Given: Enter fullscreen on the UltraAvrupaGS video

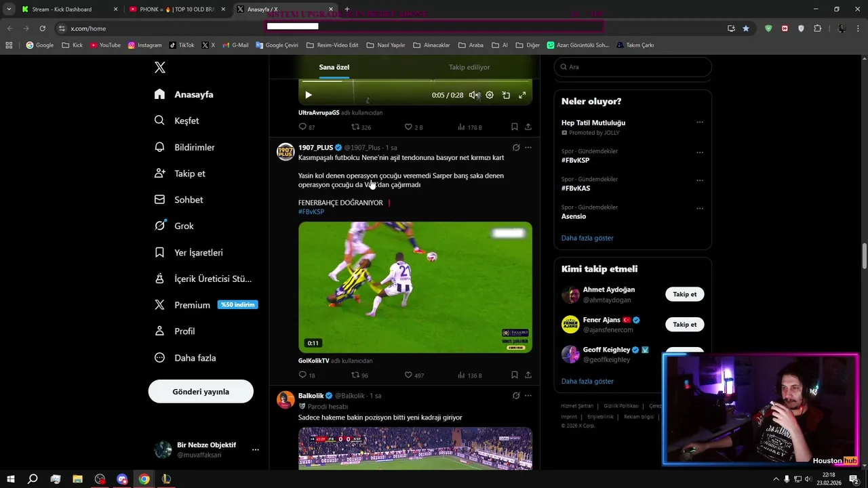Looking at the screenshot, I should coord(522,95).
